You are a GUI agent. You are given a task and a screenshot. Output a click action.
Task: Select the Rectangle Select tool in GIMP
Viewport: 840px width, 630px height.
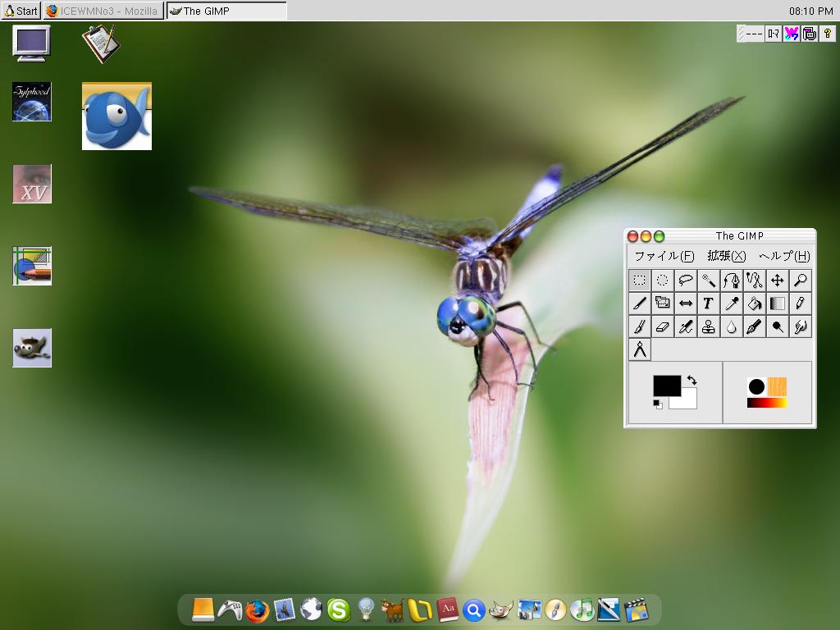(640, 280)
